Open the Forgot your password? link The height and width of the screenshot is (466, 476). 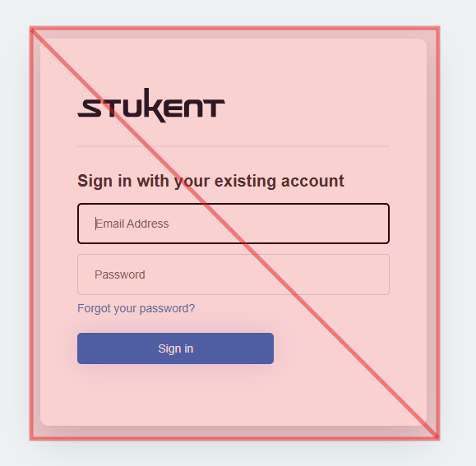136,308
